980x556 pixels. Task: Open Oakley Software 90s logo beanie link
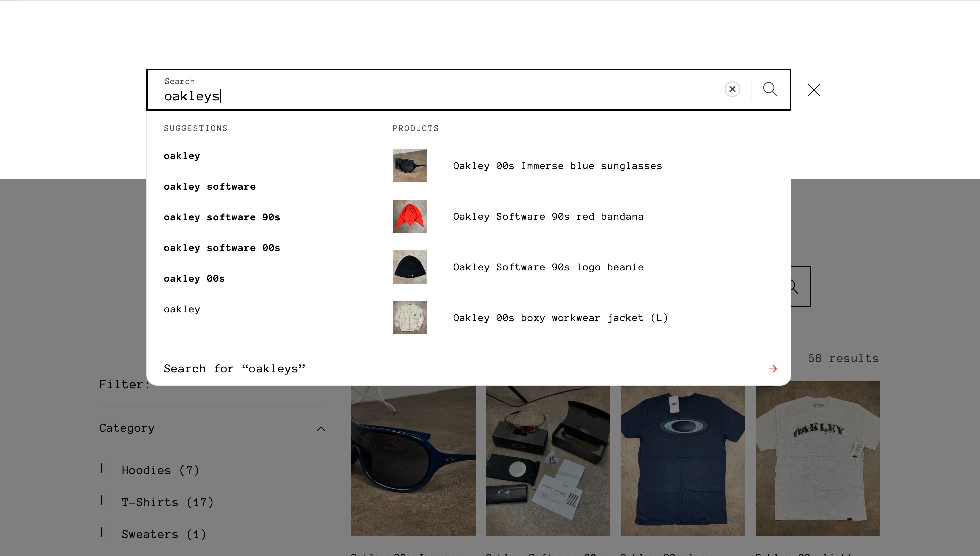pos(548,267)
